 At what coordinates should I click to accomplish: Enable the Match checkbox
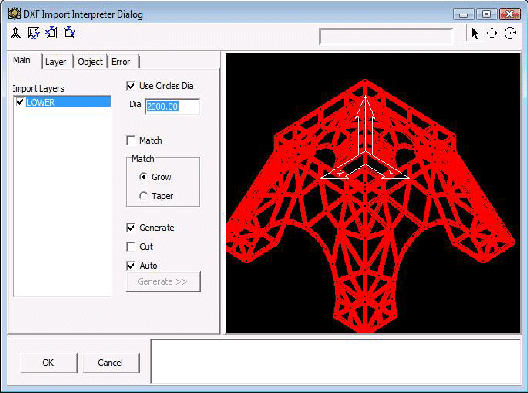130,140
